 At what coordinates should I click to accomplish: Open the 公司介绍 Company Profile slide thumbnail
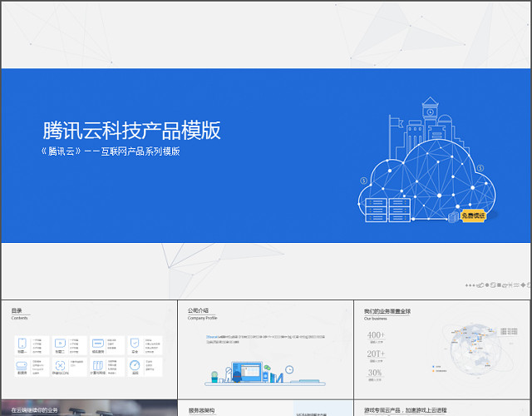266,349
